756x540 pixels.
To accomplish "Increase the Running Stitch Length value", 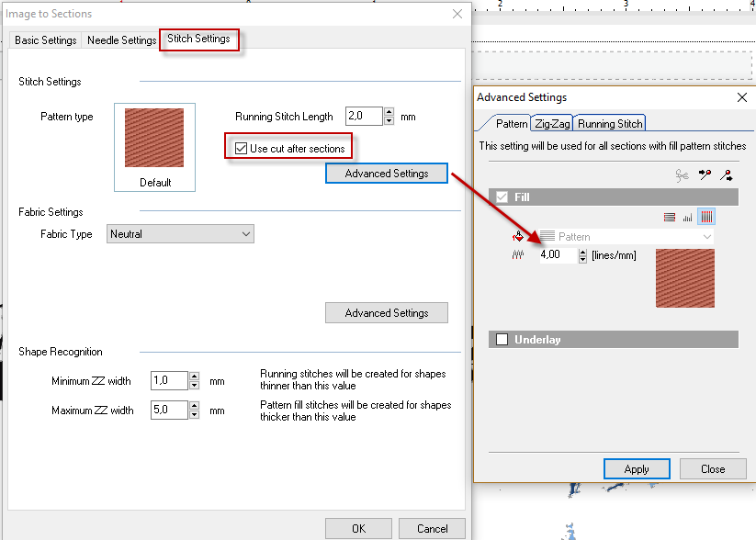I will (389, 112).
